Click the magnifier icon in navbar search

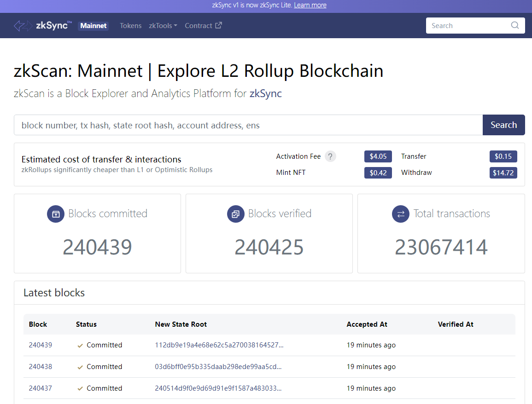click(x=514, y=25)
